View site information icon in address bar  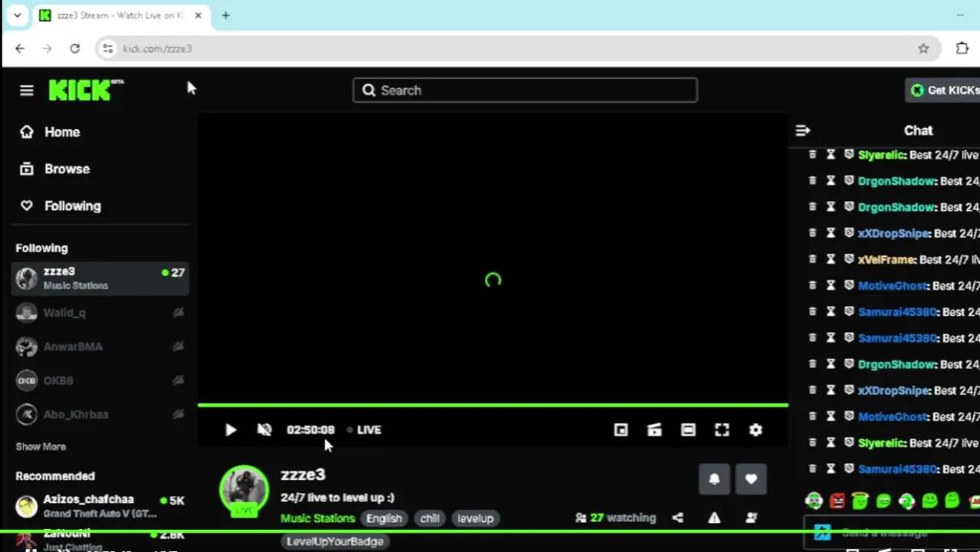click(x=107, y=48)
